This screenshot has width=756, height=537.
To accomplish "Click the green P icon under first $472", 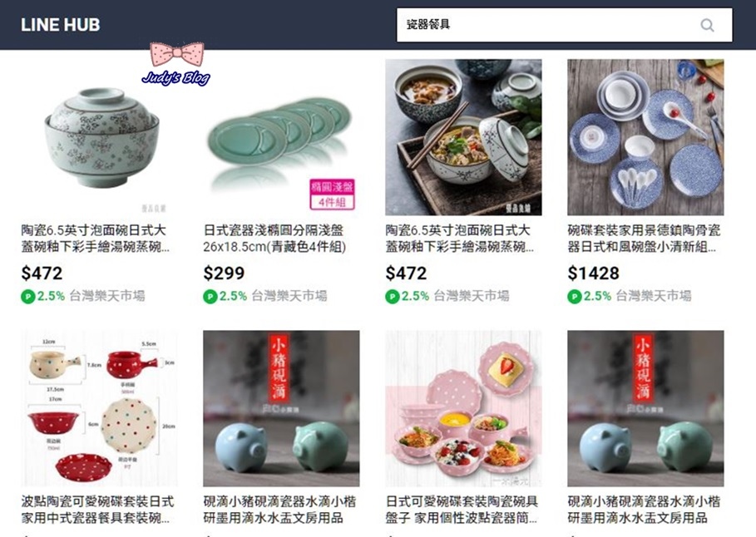I will (28, 296).
